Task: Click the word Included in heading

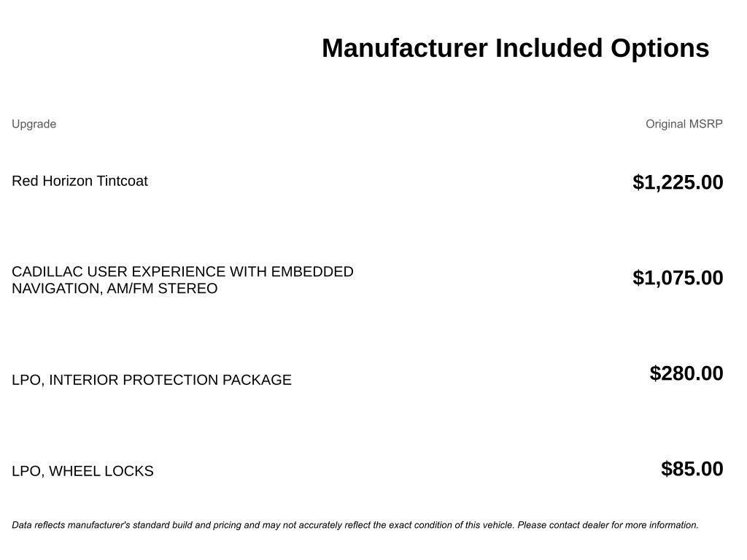Action: pos(549,49)
